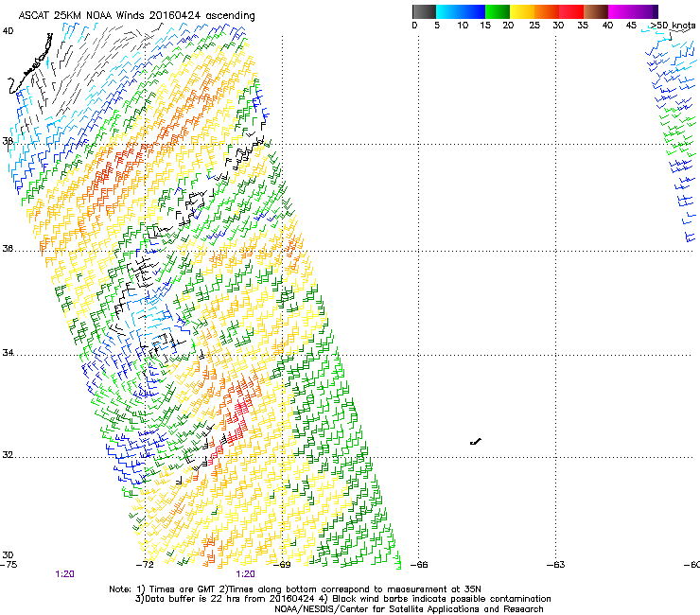The height and width of the screenshot is (615, 700).
Task: Click latitude axis label '30'
Action: coord(8,554)
